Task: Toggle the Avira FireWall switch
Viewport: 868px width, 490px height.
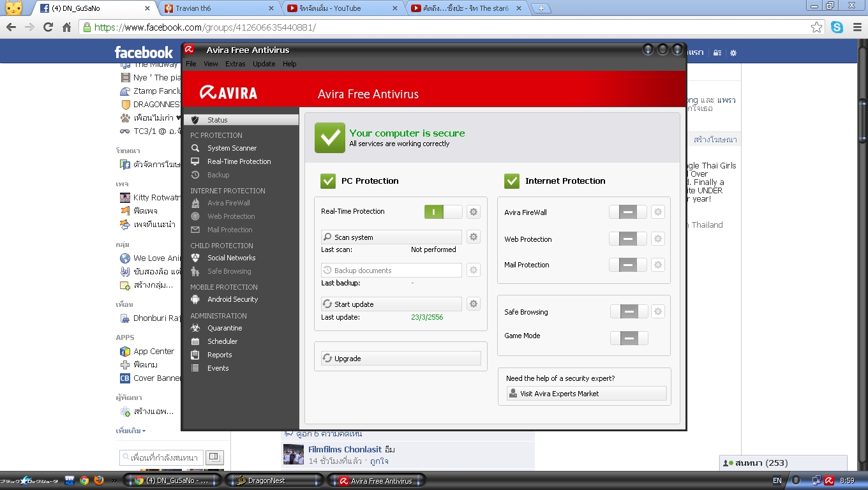Action: point(628,212)
